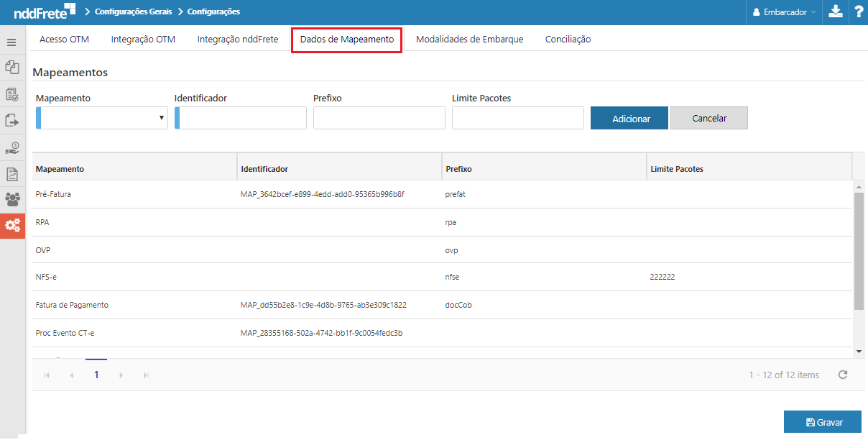Open the payment hand-coin sidebar icon
868x440 pixels.
tap(11, 147)
